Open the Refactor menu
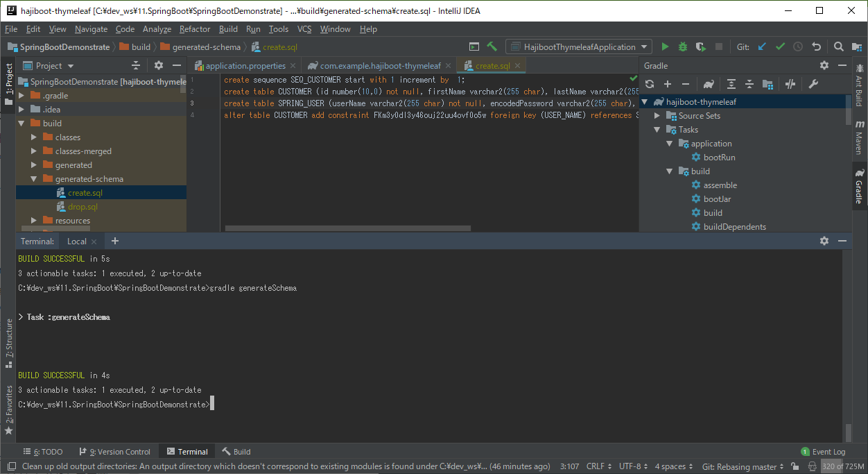The image size is (868, 474). 194,29
